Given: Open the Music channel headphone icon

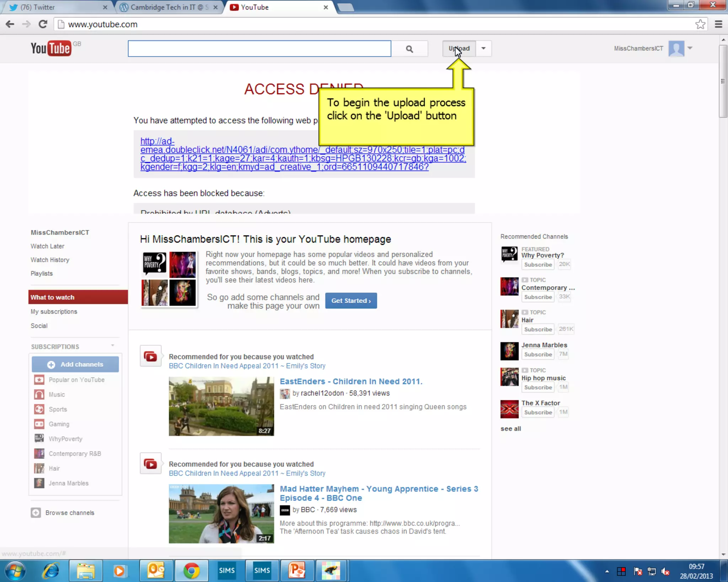Looking at the screenshot, I should (x=39, y=394).
